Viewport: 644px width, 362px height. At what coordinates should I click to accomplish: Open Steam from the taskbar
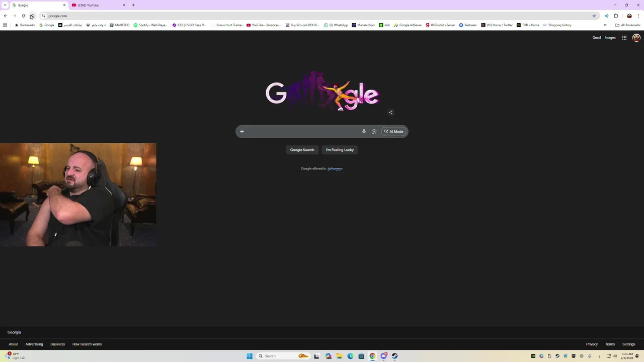pyautogui.click(x=394, y=356)
